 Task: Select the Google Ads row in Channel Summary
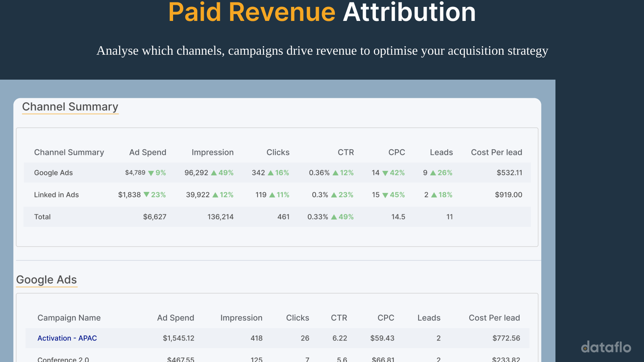point(54,173)
